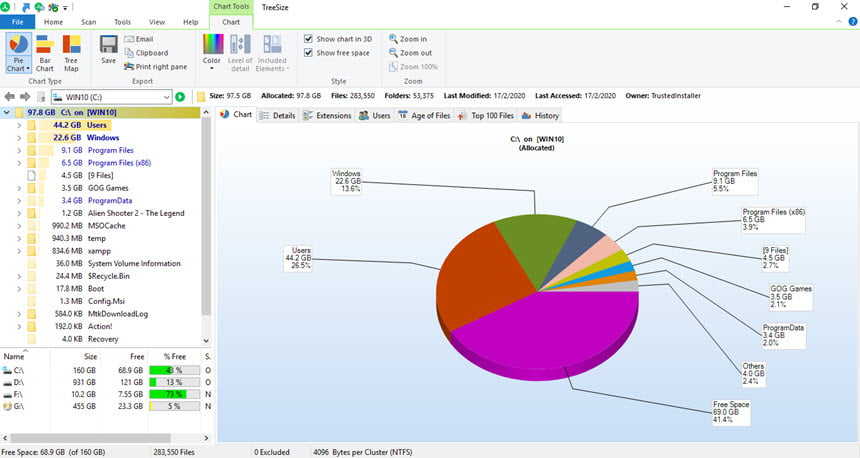Switch to the History tab
The height and width of the screenshot is (458, 860).
tap(541, 115)
